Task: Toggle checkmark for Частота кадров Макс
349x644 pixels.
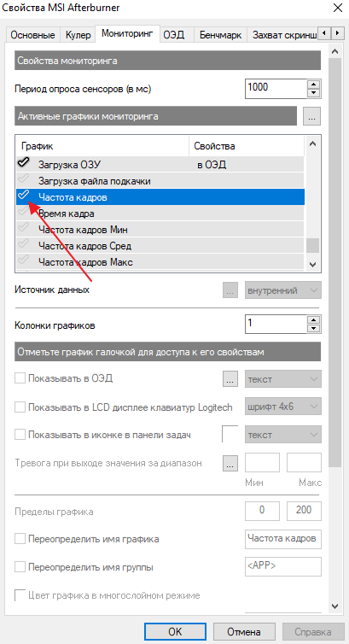Action: coord(23,260)
